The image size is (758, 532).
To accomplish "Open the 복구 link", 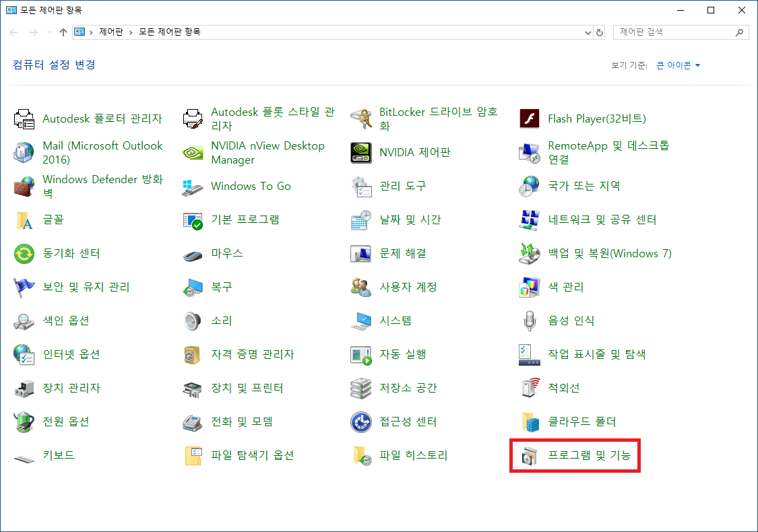I will pyautogui.click(x=222, y=287).
